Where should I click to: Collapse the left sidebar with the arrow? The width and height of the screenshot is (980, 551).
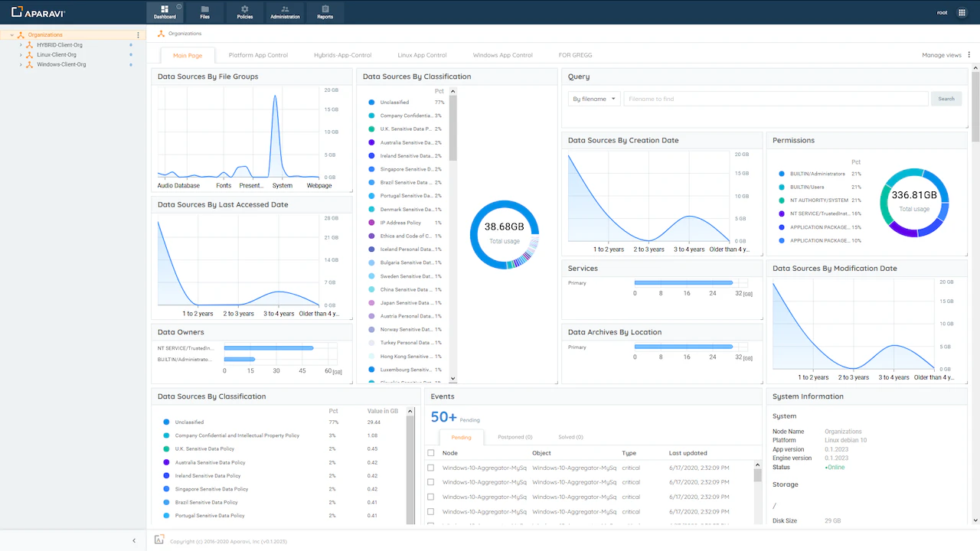pyautogui.click(x=134, y=540)
